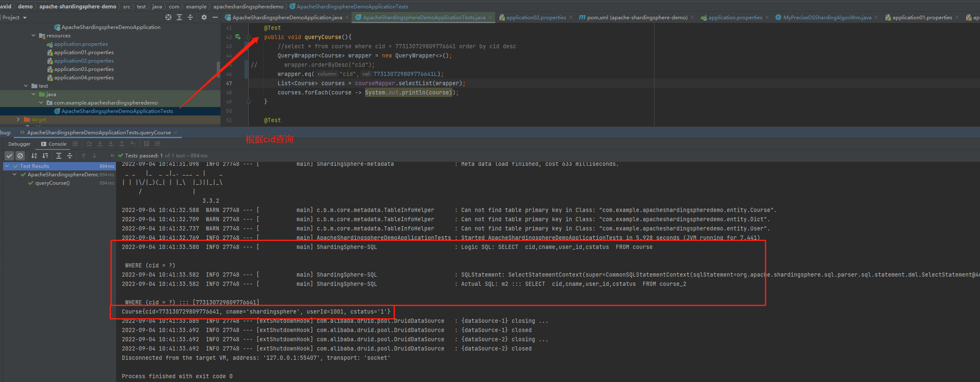
Task: Collapse the com.example.apacheshardingspheredemo package
Action: point(41,103)
